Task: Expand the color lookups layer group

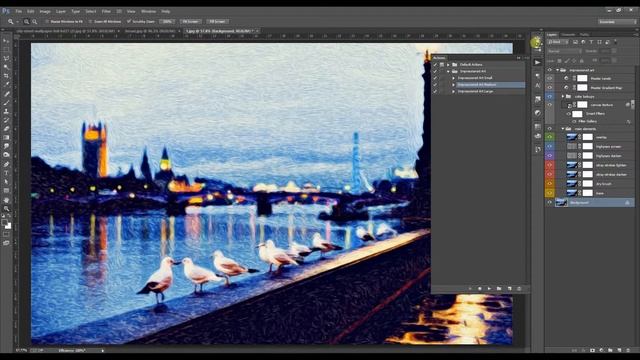Action: pyautogui.click(x=563, y=97)
